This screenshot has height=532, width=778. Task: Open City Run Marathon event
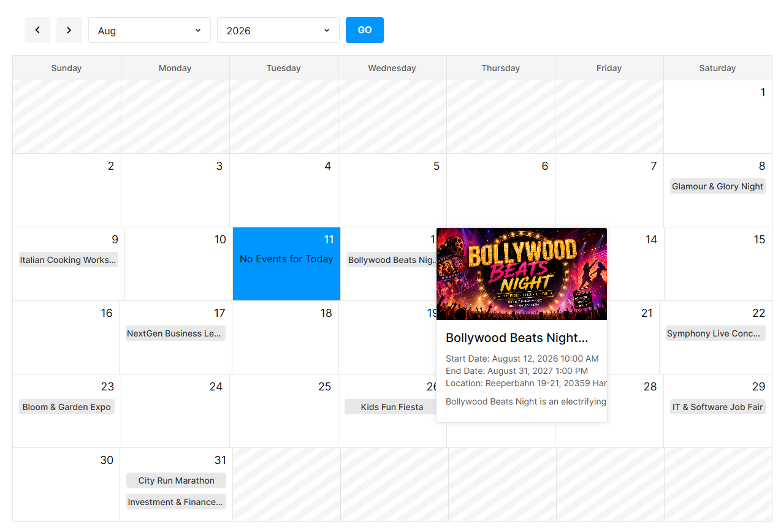177,481
